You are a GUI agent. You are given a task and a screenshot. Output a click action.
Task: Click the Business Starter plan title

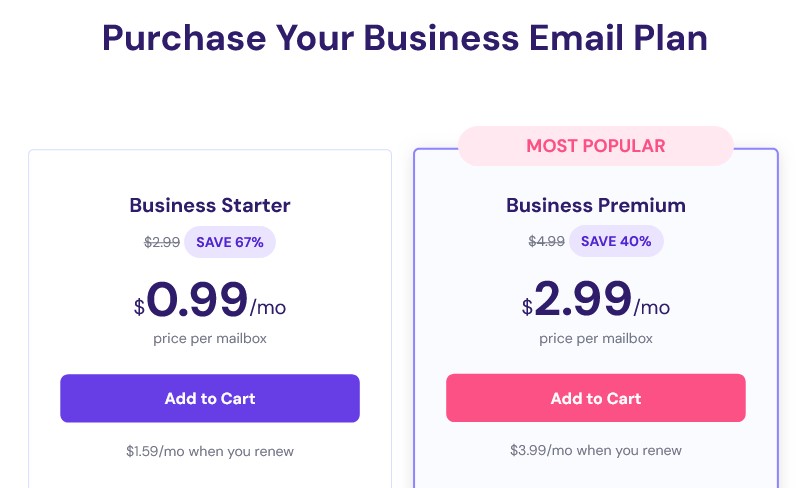click(209, 205)
